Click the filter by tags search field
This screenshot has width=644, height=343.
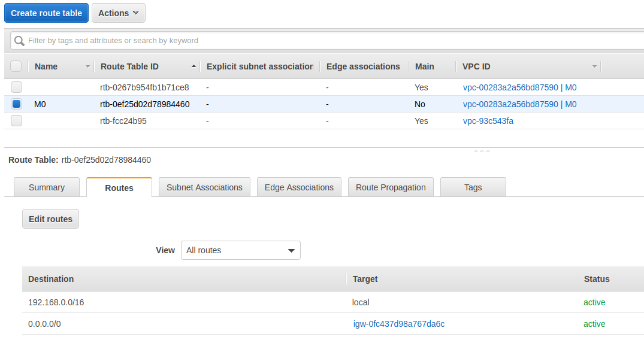[x=329, y=41]
